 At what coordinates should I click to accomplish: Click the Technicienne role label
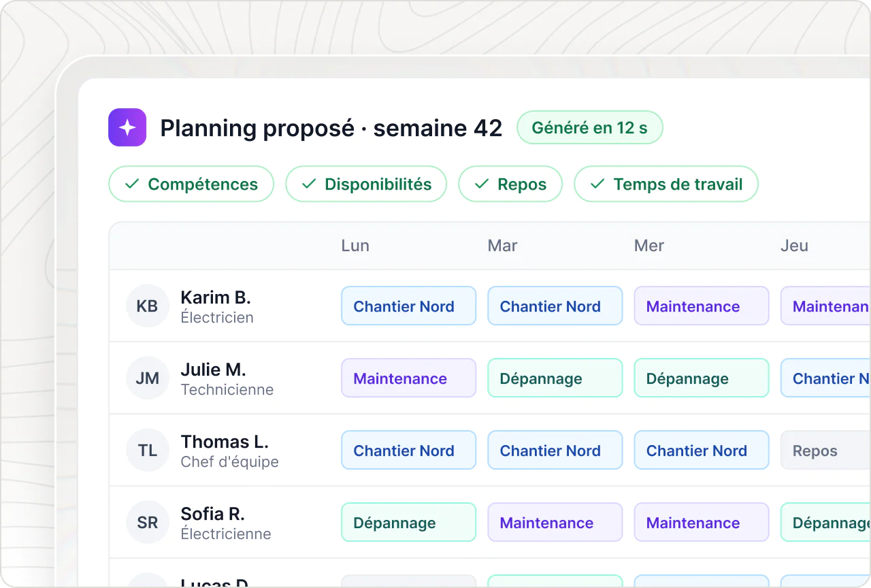(227, 390)
